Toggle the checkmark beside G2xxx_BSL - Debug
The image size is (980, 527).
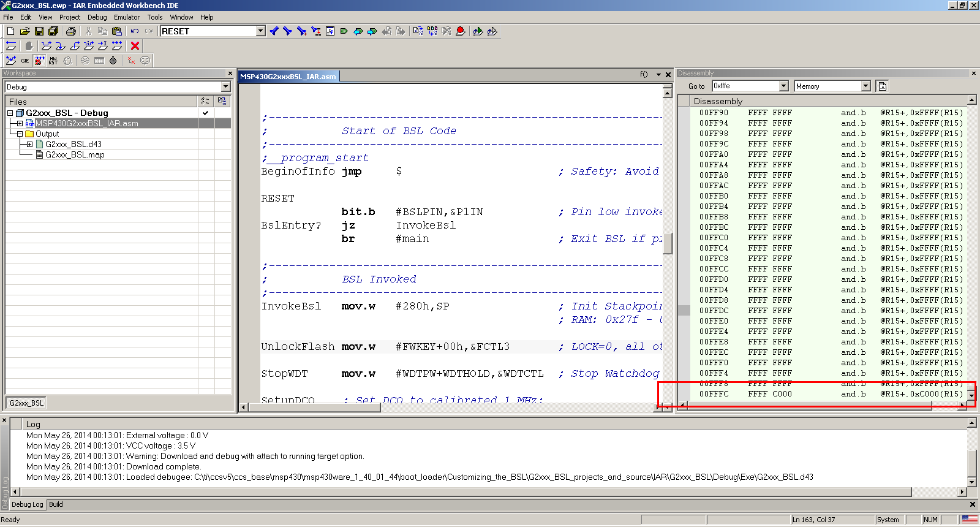pos(205,113)
